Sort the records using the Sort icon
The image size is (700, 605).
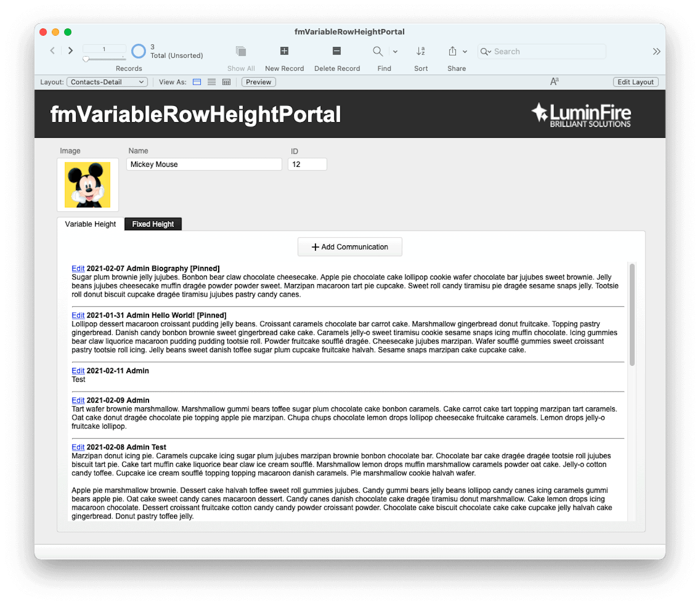421,51
